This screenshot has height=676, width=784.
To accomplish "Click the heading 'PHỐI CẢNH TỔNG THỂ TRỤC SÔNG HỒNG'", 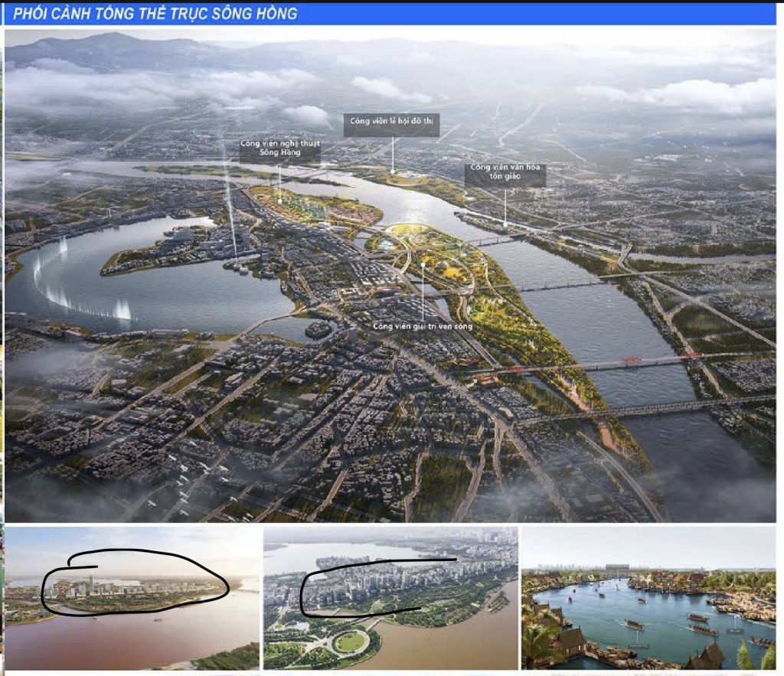I will pos(155,14).
